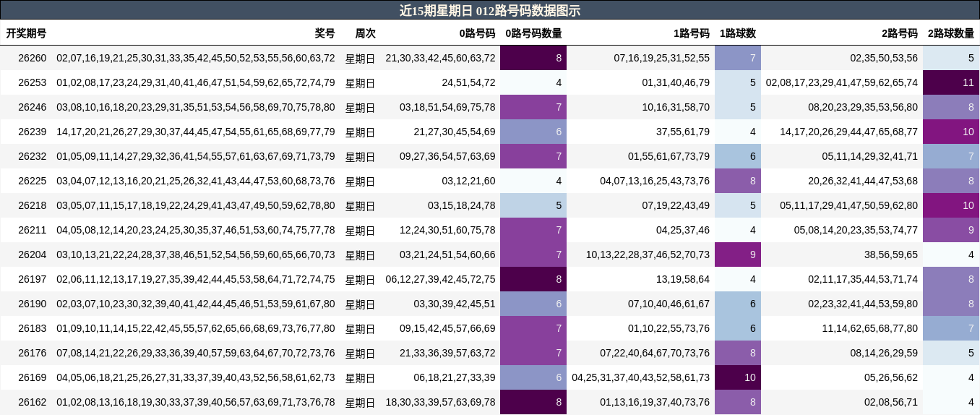
Task: Select the 1路球数 column header
Action: tap(738, 33)
